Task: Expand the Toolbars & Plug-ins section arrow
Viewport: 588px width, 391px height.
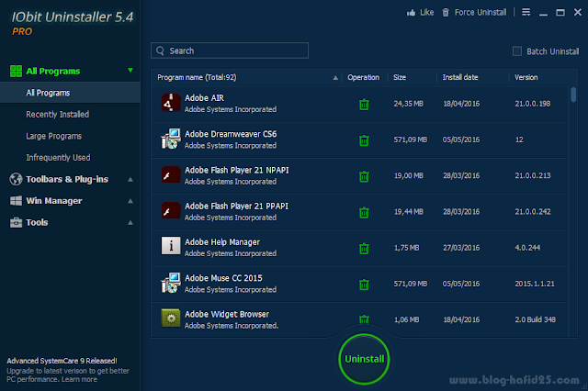Action: coord(130,179)
